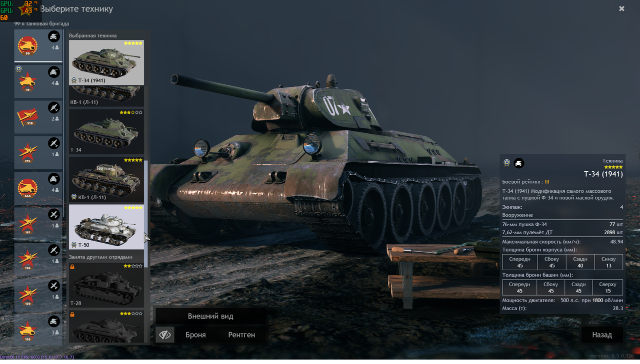Viewport: 640px width, 364px height.
Task: Pick tank squad 126 emblem
Action: coord(27,331)
